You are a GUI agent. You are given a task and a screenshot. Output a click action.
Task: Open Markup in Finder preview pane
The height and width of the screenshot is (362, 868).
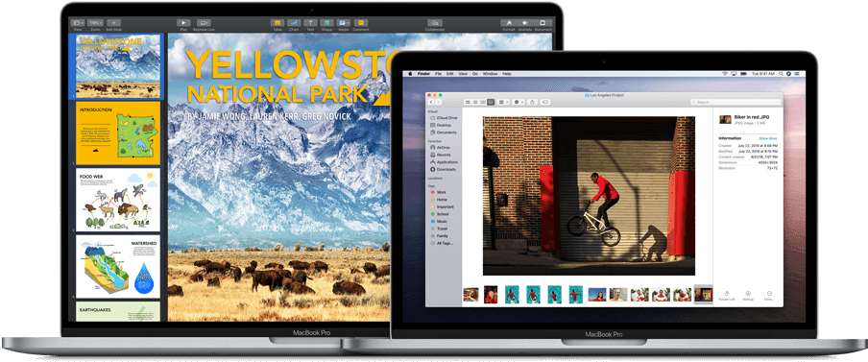pos(748,294)
